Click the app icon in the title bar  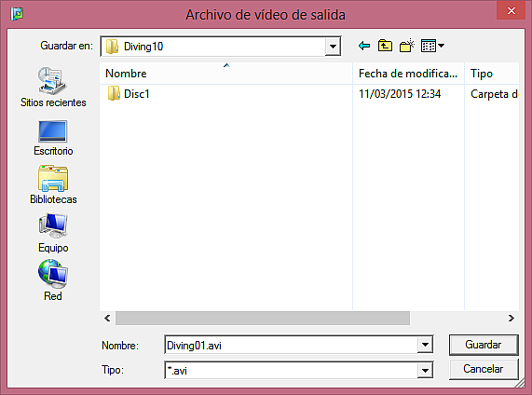click(17, 14)
